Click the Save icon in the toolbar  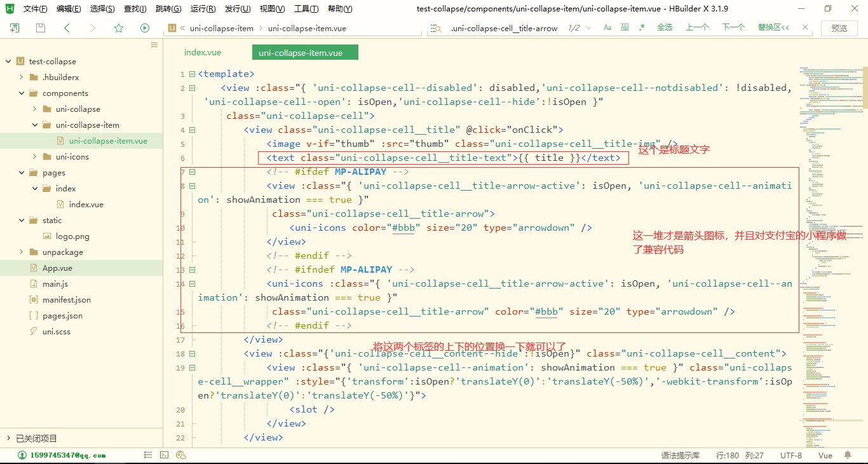coord(39,28)
